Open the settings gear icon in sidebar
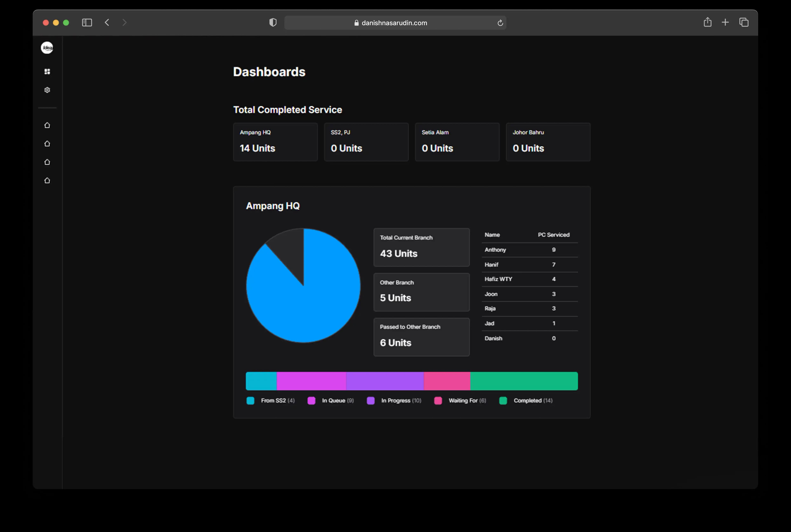The image size is (791, 532). pos(47,90)
